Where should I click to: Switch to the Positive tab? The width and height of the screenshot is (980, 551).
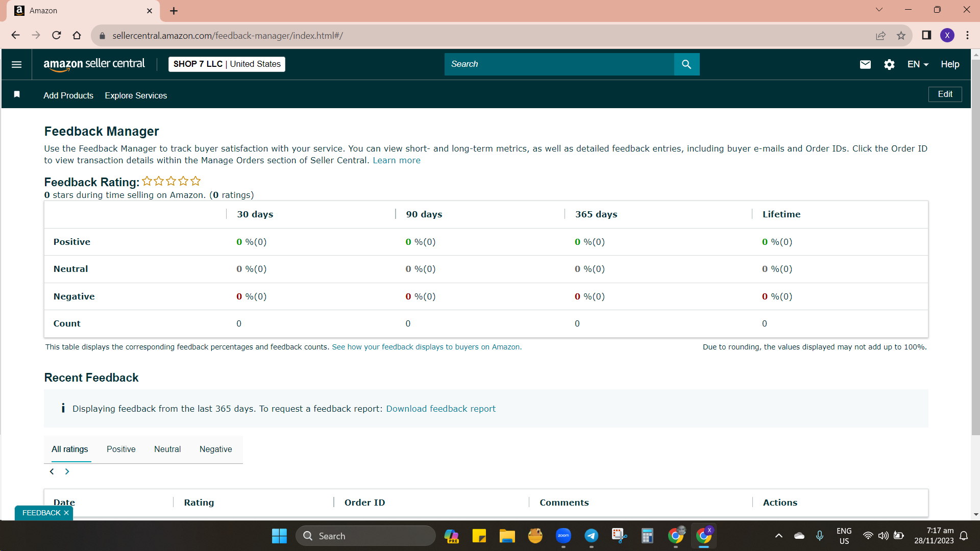click(x=121, y=449)
